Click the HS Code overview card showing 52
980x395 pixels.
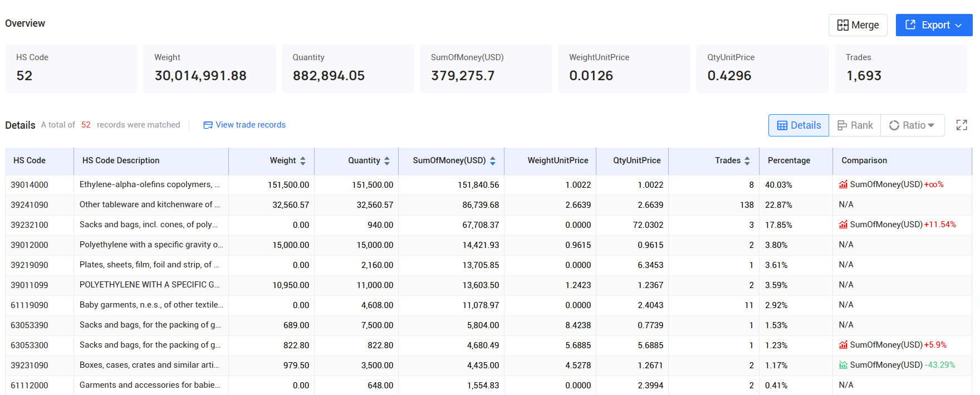click(x=71, y=69)
